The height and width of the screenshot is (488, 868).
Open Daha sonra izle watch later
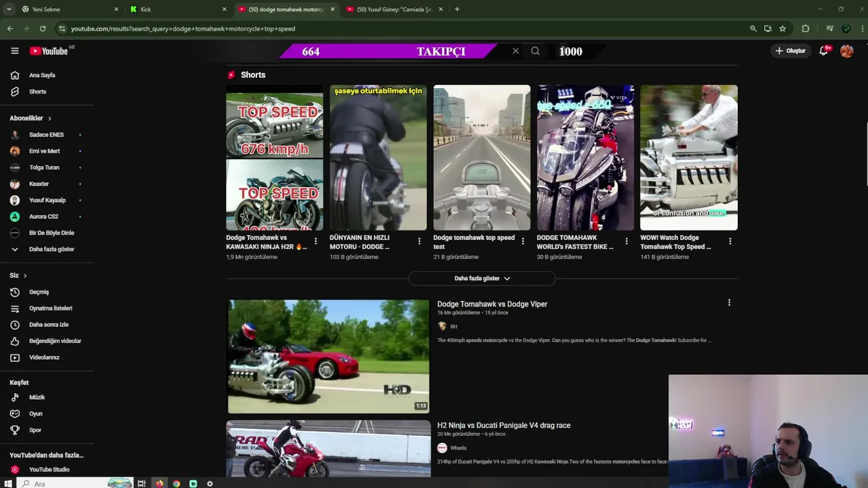[x=49, y=325]
